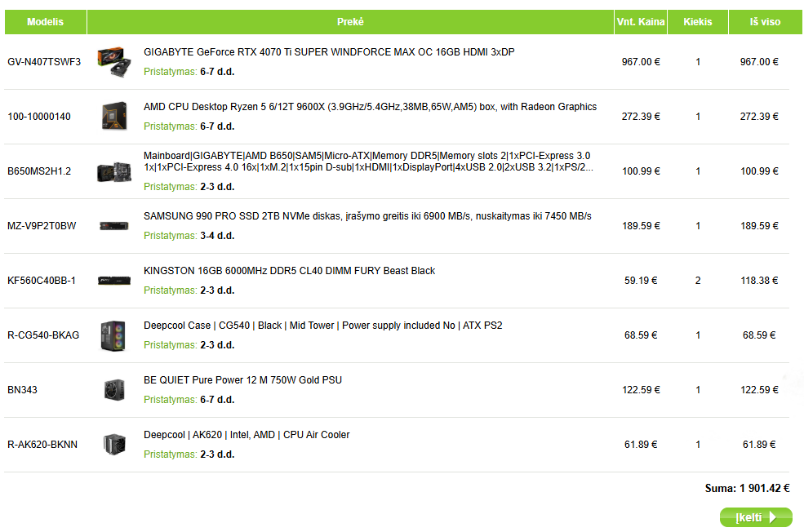804x532 pixels.
Task: Open the KINGSTON 16GB 6000MHz DDR5 product name
Action: click(289, 271)
